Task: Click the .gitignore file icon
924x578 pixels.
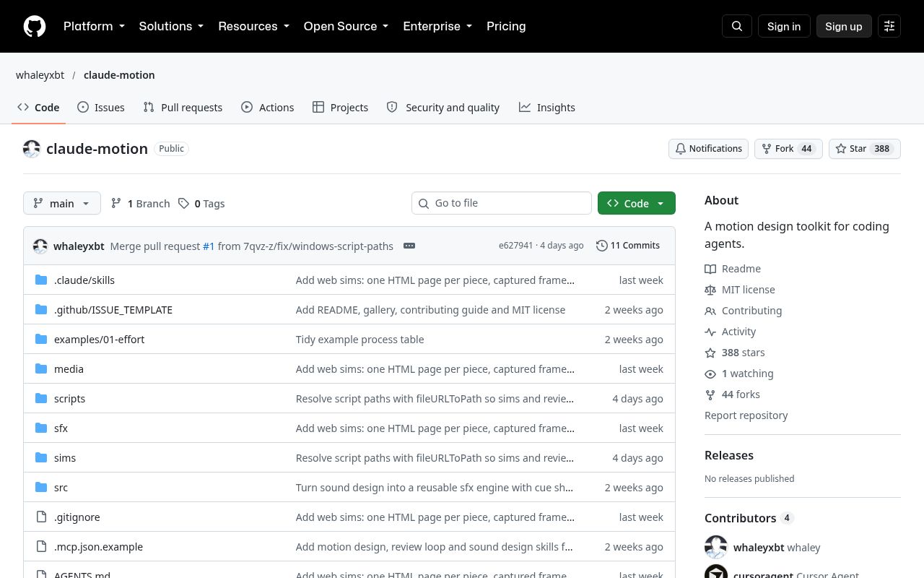Action: pos(41,517)
